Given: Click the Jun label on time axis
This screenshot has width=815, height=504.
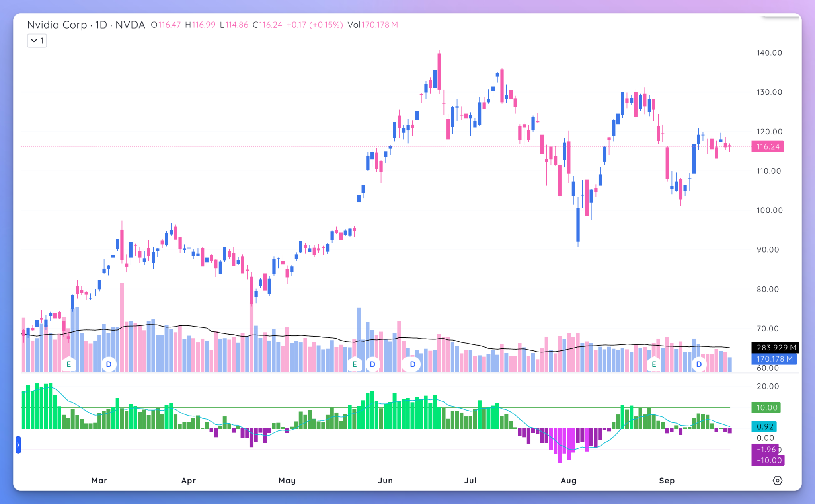Looking at the screenshot, I should [x=385, y=481].
